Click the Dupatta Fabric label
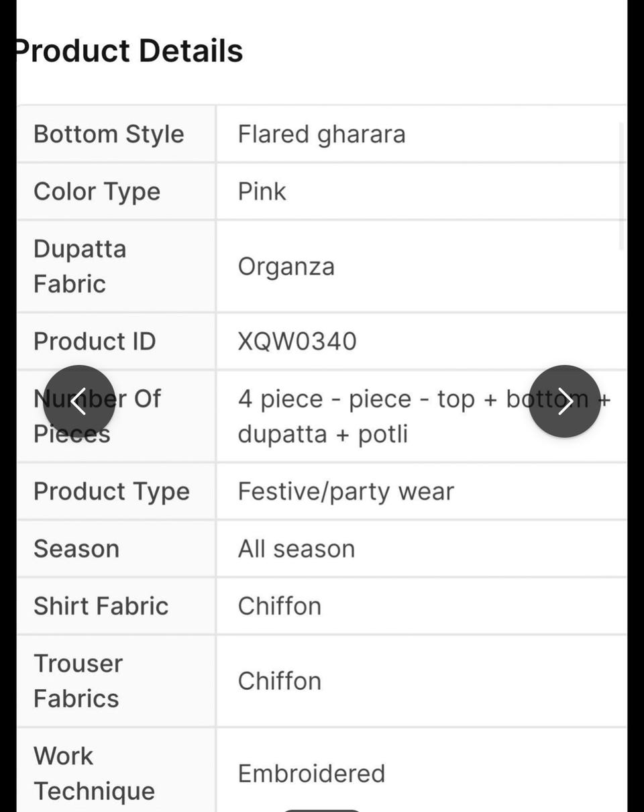644x812 pixels. [80, 266]
